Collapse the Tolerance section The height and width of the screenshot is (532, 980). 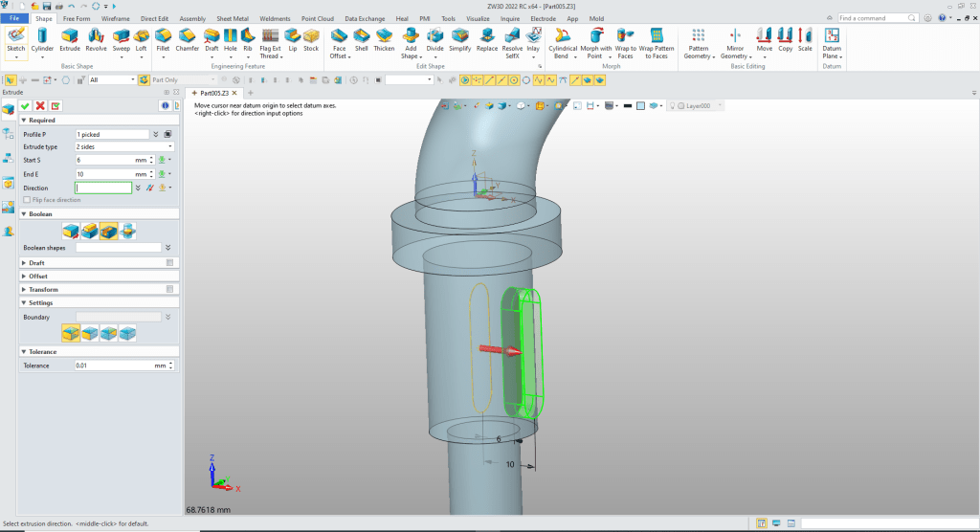(40, 351)
